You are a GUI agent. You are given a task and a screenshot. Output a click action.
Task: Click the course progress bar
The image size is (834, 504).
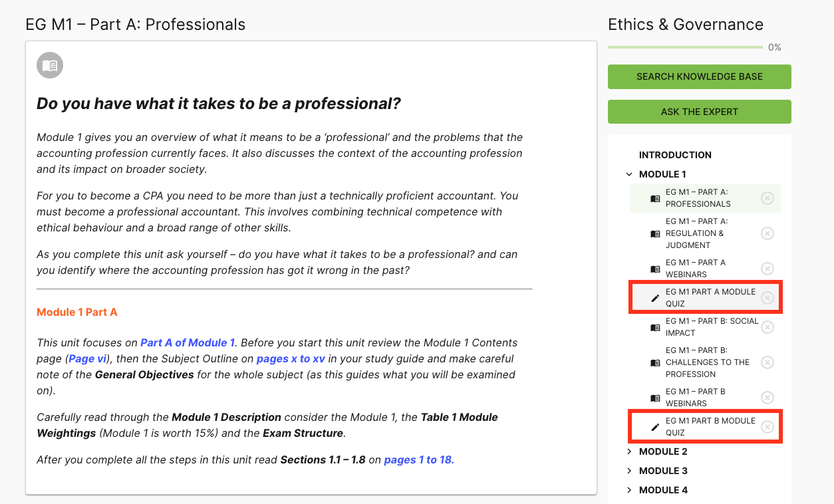(x=685, y=47)
